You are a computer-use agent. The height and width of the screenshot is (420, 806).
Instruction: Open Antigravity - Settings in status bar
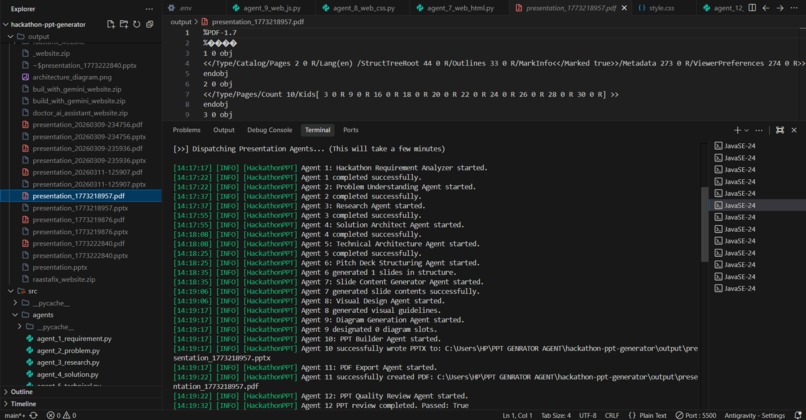coord(755,415)
